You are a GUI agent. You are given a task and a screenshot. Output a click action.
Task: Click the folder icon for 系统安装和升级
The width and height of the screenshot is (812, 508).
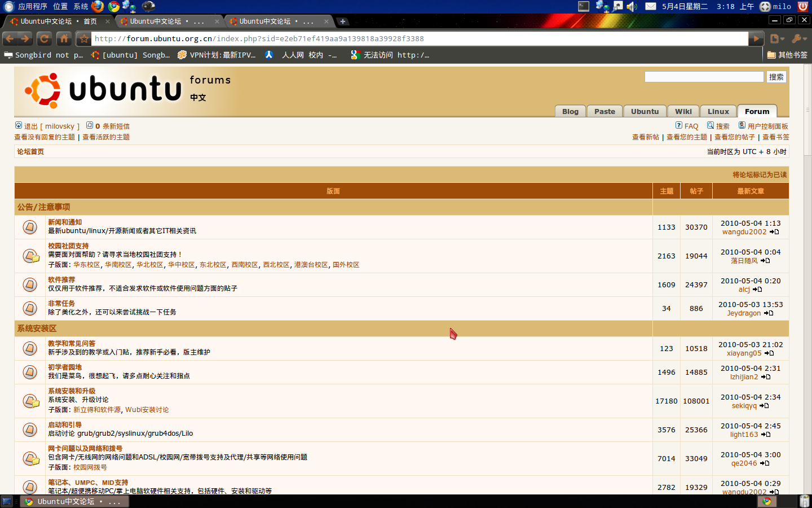(x=31, y=401)
